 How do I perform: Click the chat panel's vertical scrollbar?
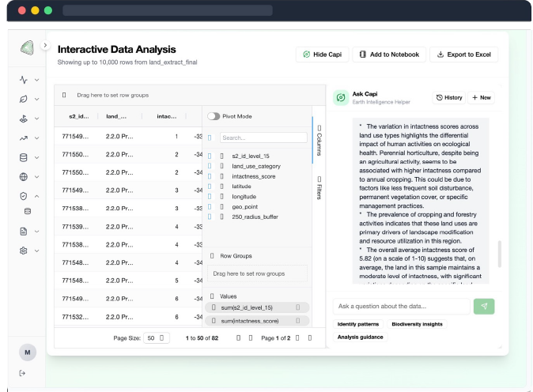coord(498,253)
